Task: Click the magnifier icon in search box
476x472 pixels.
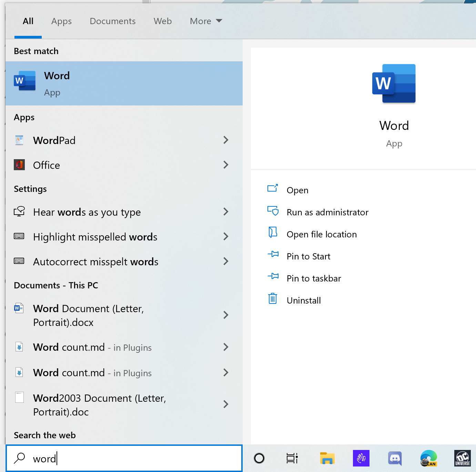Action: pyautogui.click(x=19, y=458)
